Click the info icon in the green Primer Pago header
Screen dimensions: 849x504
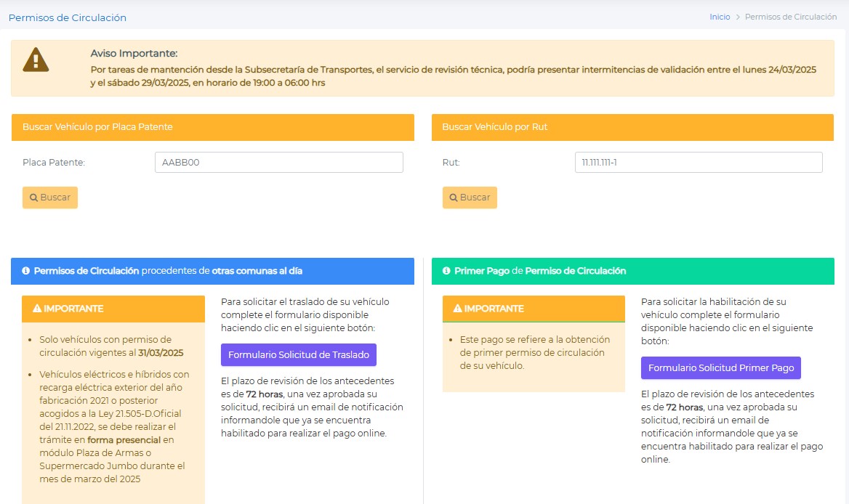(x=446, y=271)
